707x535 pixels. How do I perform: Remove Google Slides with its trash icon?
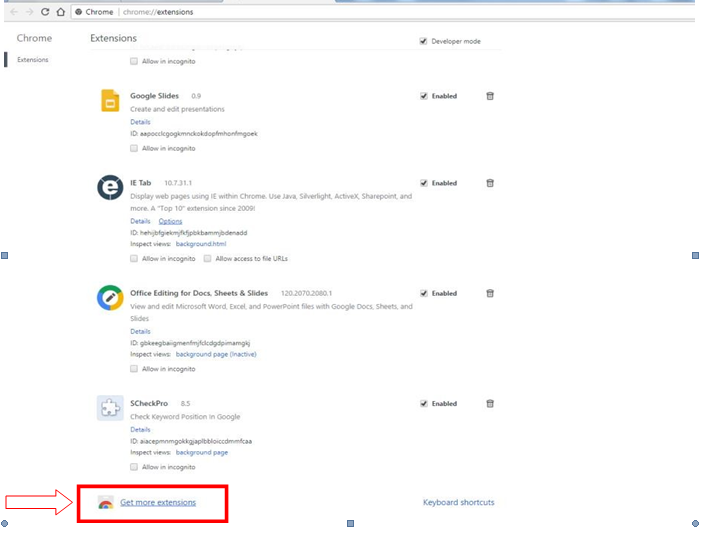(x=490, y=96)
